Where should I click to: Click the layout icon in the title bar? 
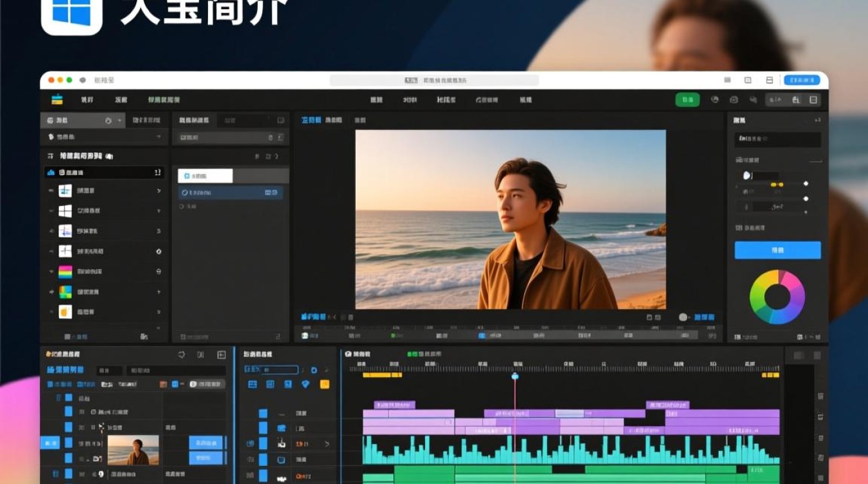coord(769,80)
